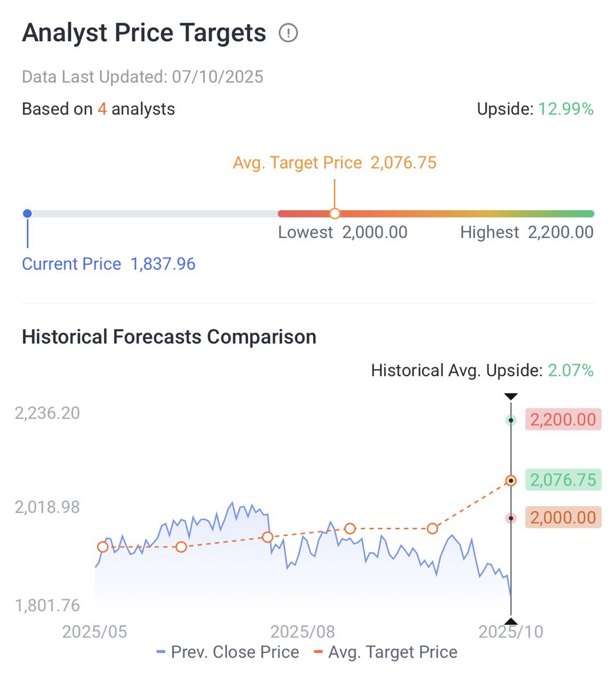Screen dimensions: 616x690
Task: Click the info icon beside Analyst Price Targets
Action: pyautogui.click(x=288, y=33)
